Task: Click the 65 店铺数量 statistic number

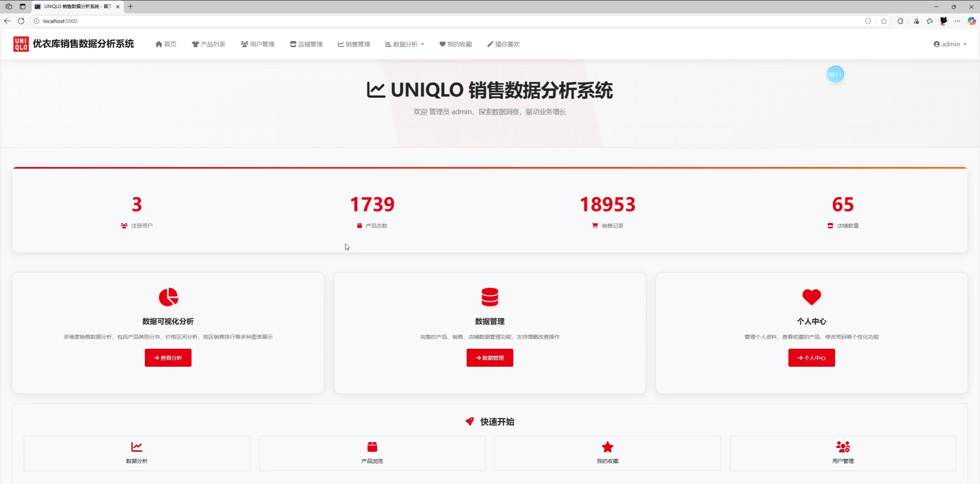Action: coord(843,204)
